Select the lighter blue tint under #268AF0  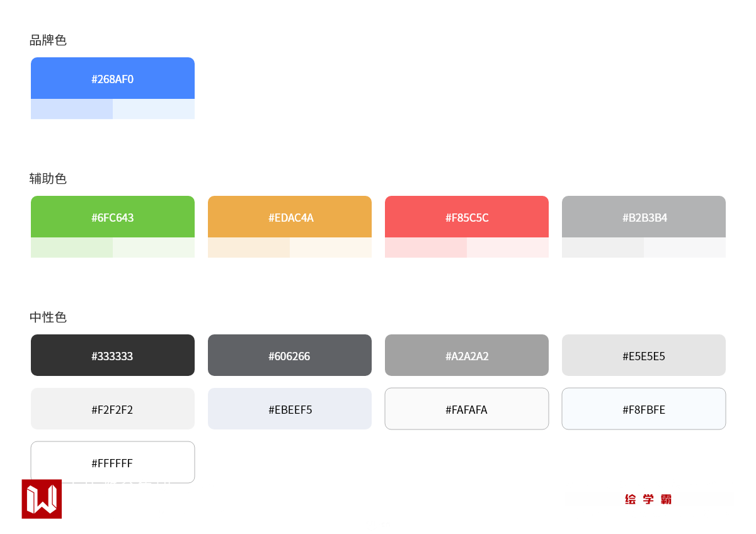(x=154, y=109)
